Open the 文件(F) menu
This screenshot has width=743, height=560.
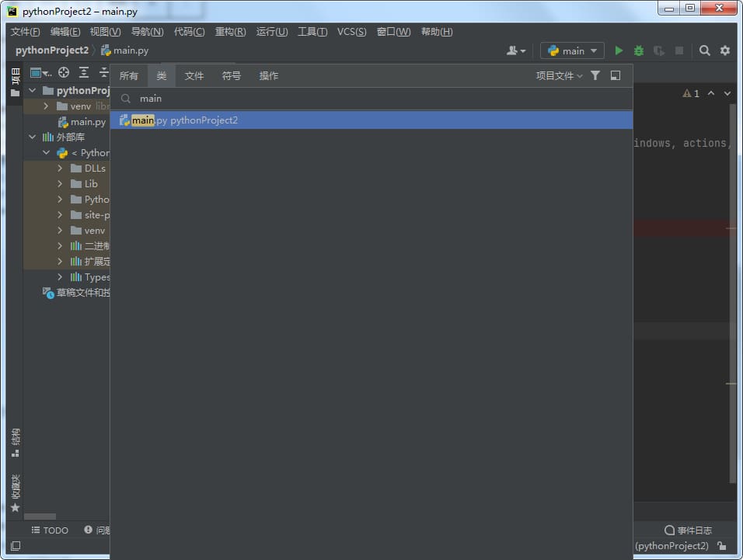point(25,32)
